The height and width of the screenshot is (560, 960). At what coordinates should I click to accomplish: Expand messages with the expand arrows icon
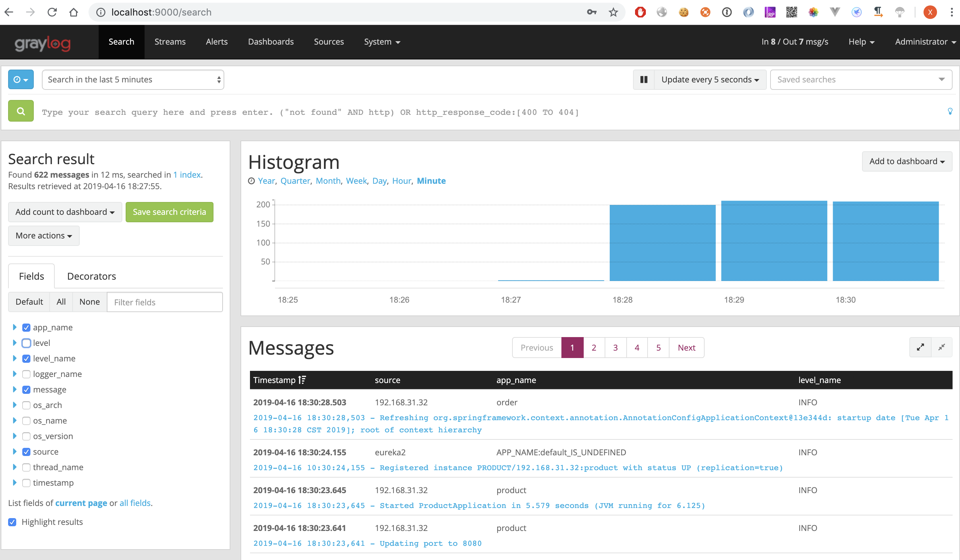click(920, 347)
